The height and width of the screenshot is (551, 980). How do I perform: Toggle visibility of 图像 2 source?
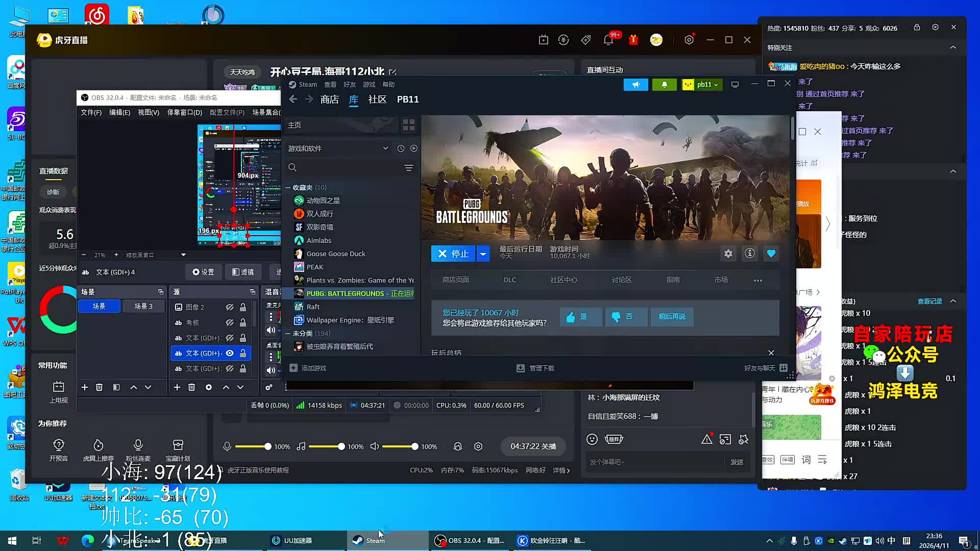point(230,307)
